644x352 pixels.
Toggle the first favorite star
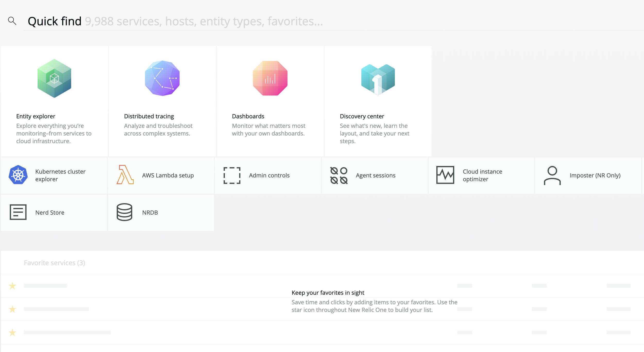(12, 286)
